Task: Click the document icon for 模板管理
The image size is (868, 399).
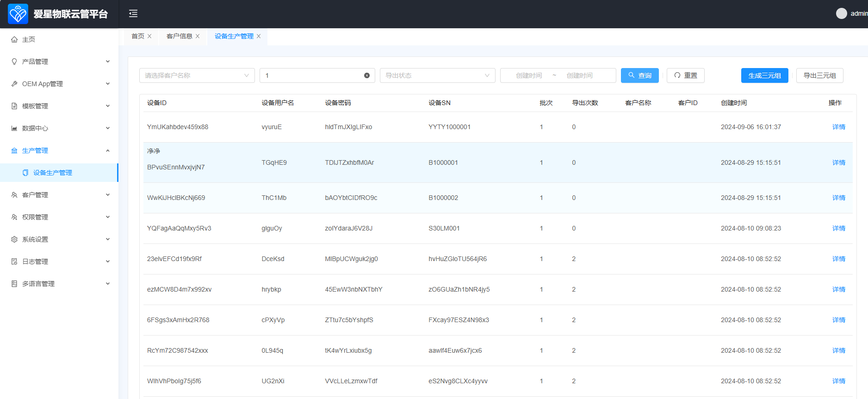Action: pyautogui.click(x=14, y=106)
